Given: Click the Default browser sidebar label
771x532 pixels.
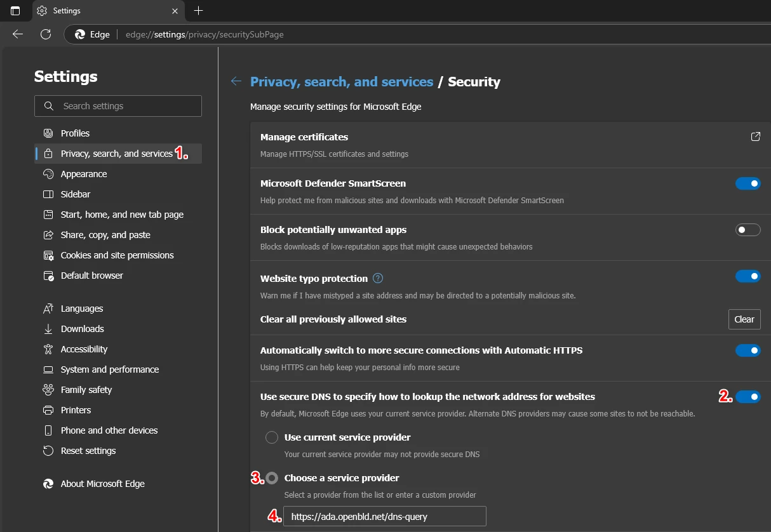Looking at the screenshot, I should 92,276.
